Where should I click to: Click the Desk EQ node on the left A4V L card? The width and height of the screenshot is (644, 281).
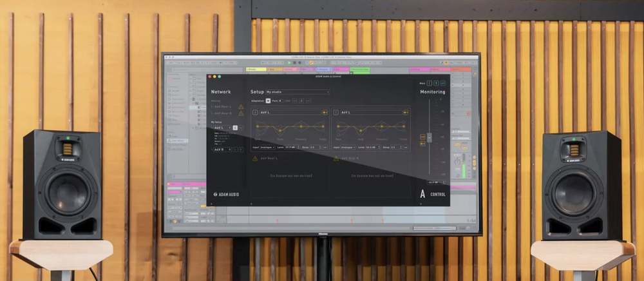coord(280,131)
